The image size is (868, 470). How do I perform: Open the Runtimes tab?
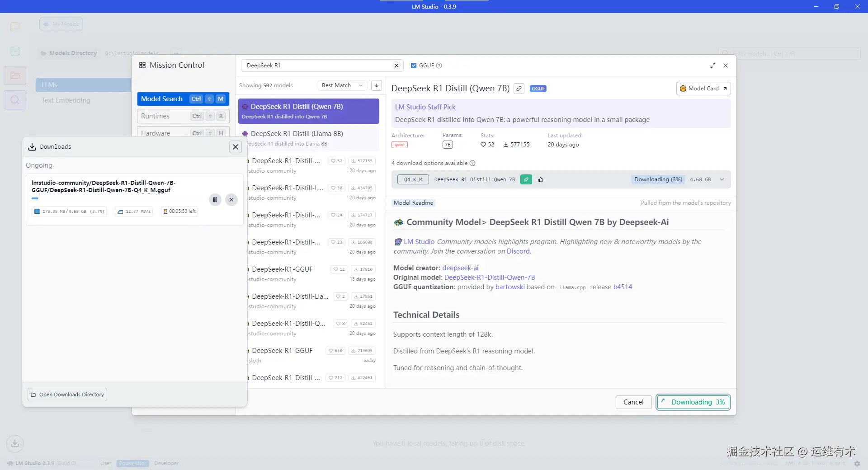(183, 116)
